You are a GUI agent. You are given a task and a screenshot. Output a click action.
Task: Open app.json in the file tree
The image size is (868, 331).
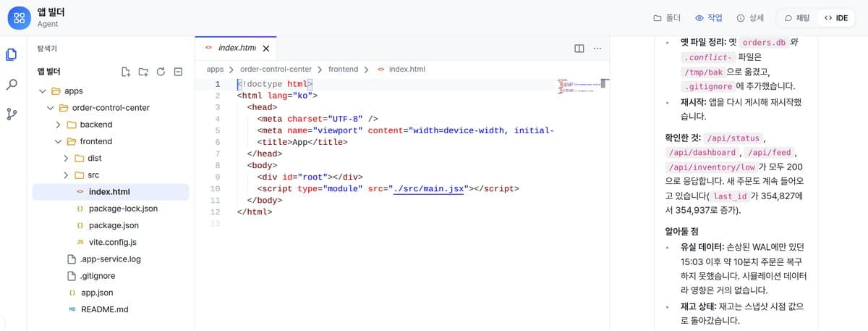pos(111,293)
